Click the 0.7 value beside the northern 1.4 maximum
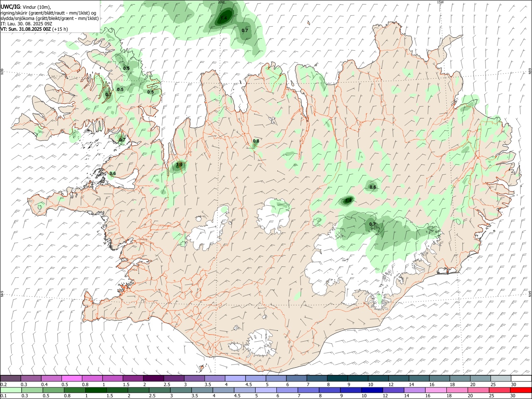 click(245, 30)
